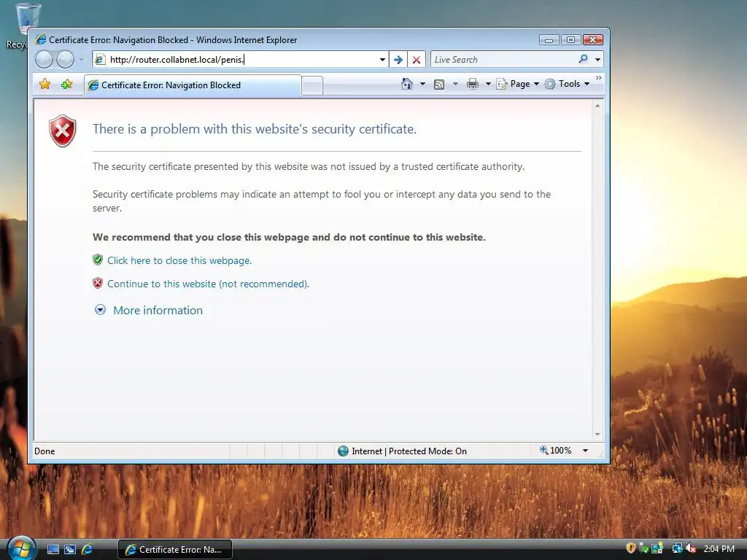Click the RSS Feeds icon
Viewport: 747px width, 560px height.
pyautogui.click(x=439, y=85)
